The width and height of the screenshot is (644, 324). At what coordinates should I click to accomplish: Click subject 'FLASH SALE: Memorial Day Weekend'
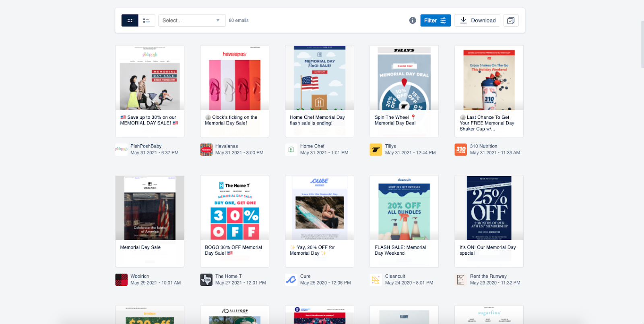[x=400, y=250]
